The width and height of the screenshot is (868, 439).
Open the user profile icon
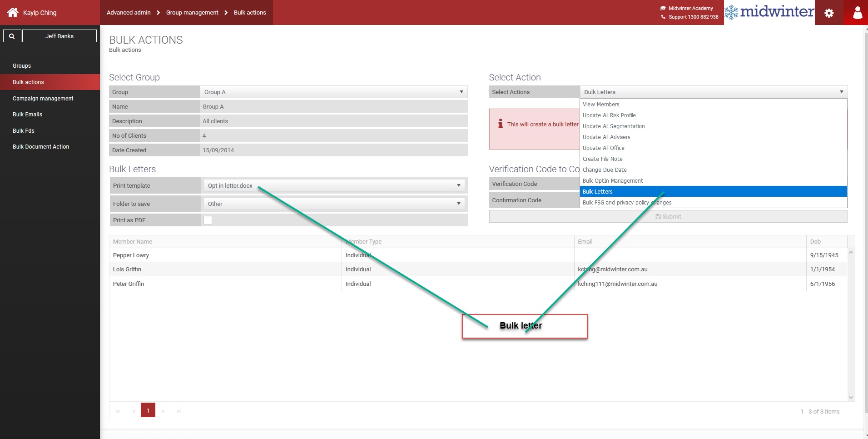pos(857,13)
